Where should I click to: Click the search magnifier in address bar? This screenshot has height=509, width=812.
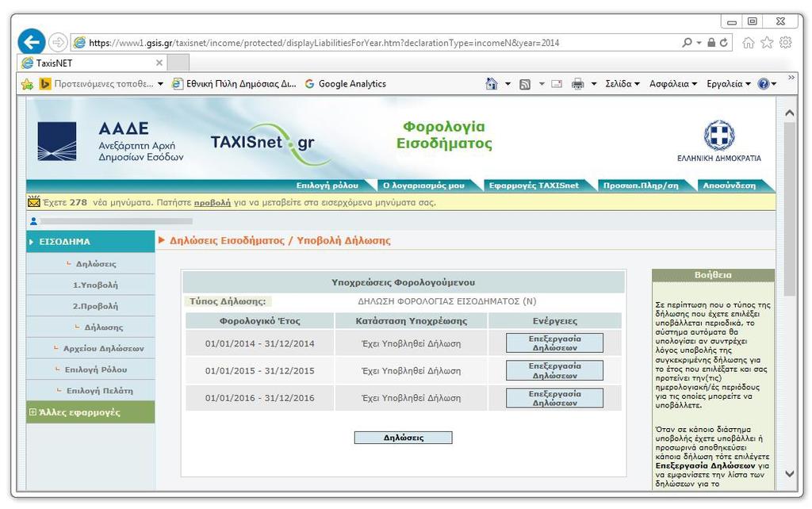[687, 43]
